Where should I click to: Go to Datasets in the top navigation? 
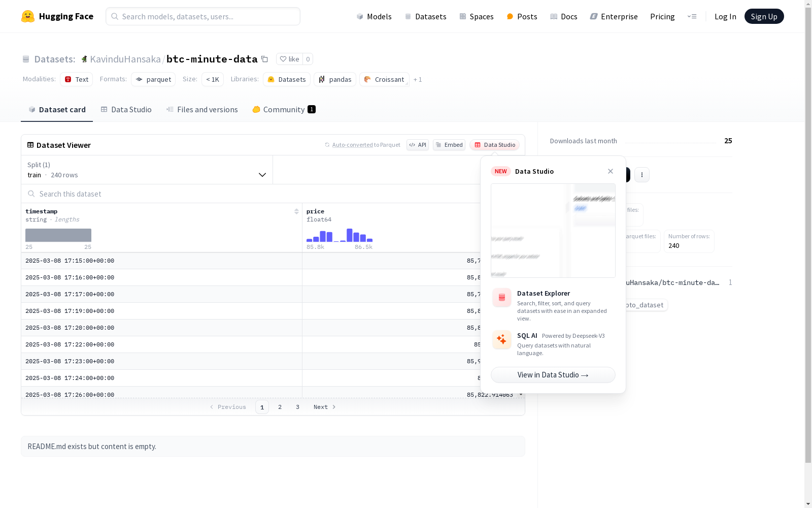click(425, 16)
